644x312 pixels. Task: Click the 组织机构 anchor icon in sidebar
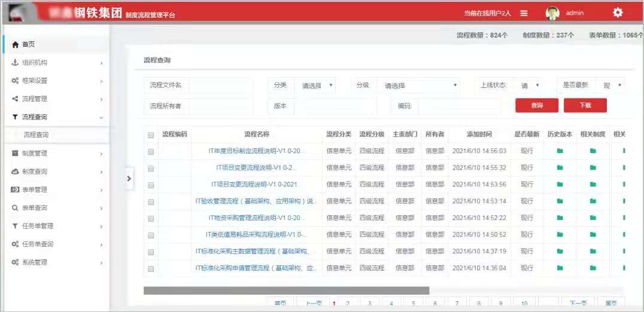tap(16, 63)
